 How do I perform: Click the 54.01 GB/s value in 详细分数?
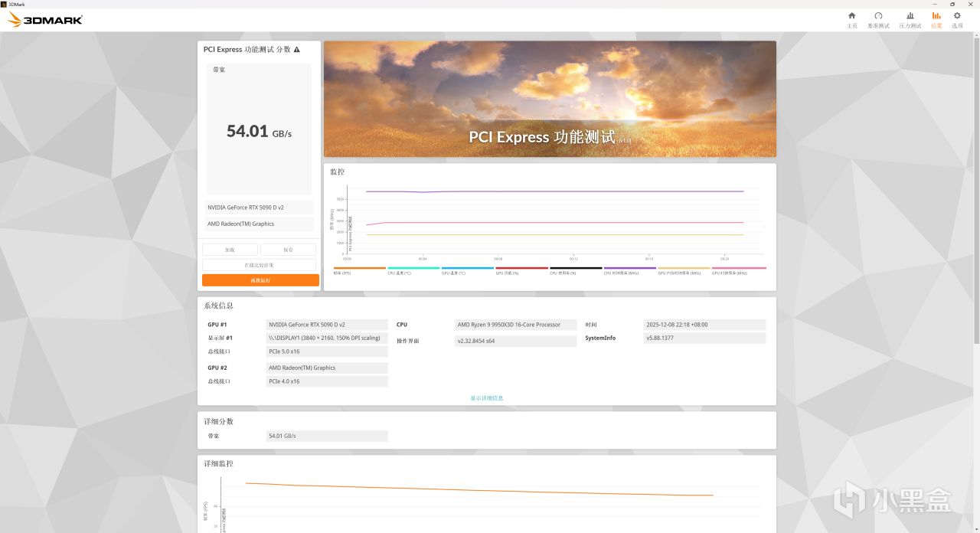point(327,436)
